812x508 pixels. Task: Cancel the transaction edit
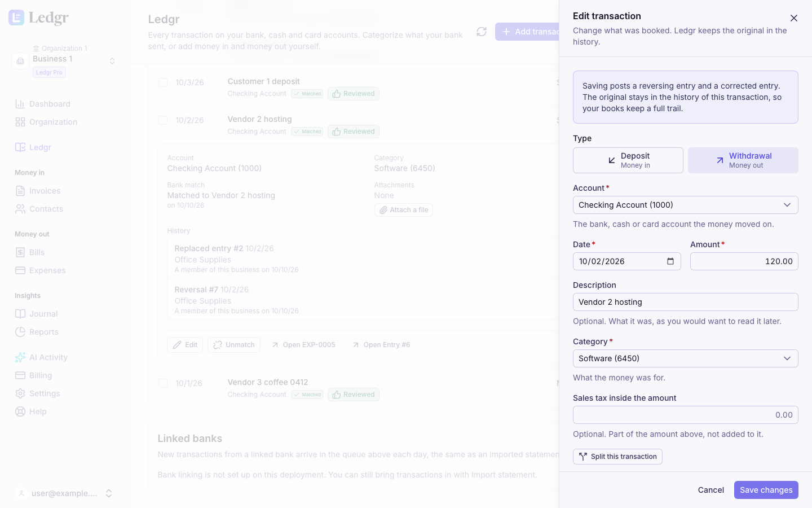click(711, 490)
